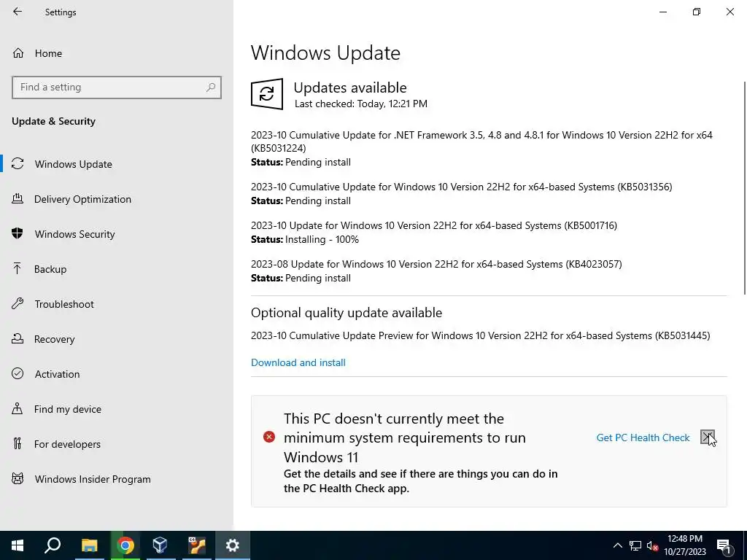Open the Get PC Health Check link
Screen dimensions: 747x560
tap(643, 437)
